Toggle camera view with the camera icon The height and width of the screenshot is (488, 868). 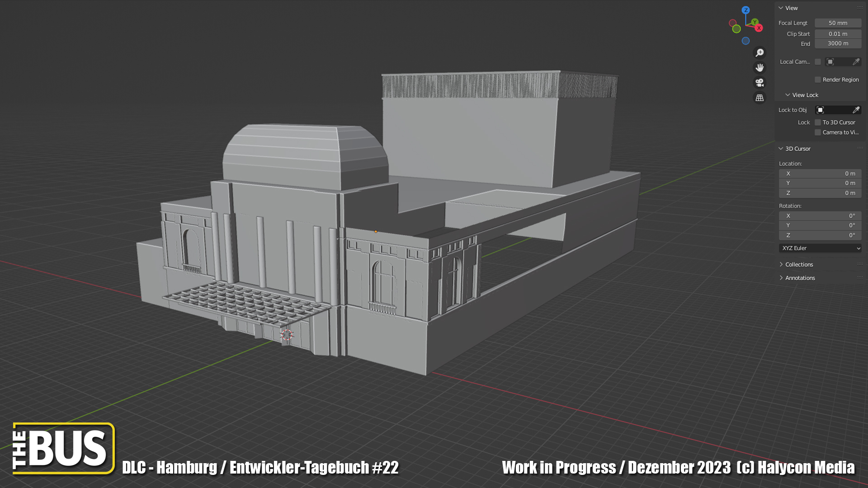tap(759, 83)
